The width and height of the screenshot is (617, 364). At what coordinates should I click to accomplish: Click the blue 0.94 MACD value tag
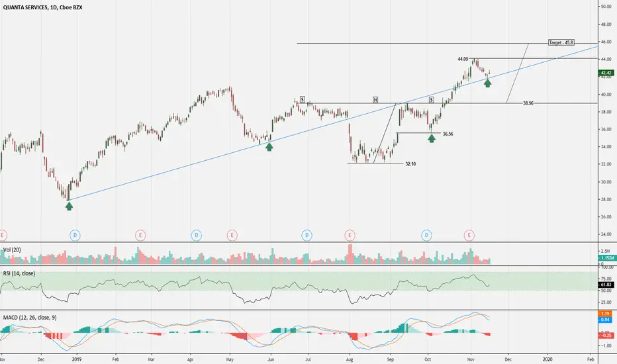coord(606,320)
